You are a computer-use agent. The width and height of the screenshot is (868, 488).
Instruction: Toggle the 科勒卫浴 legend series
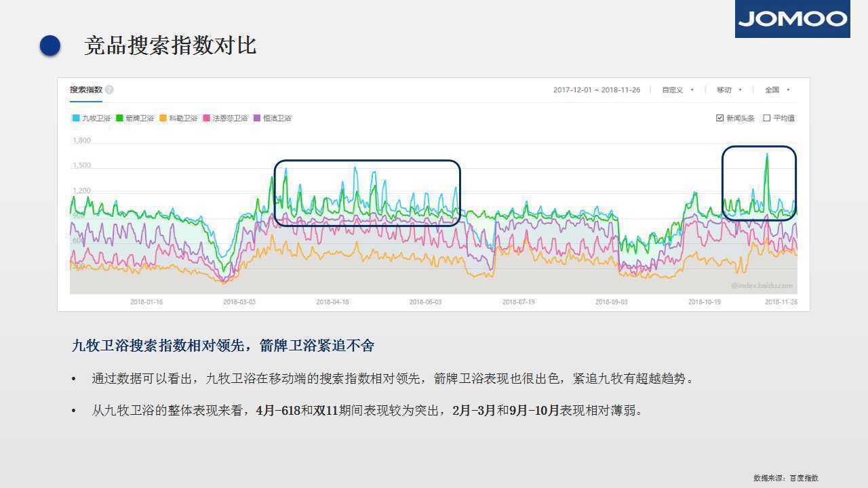point(178,118)
